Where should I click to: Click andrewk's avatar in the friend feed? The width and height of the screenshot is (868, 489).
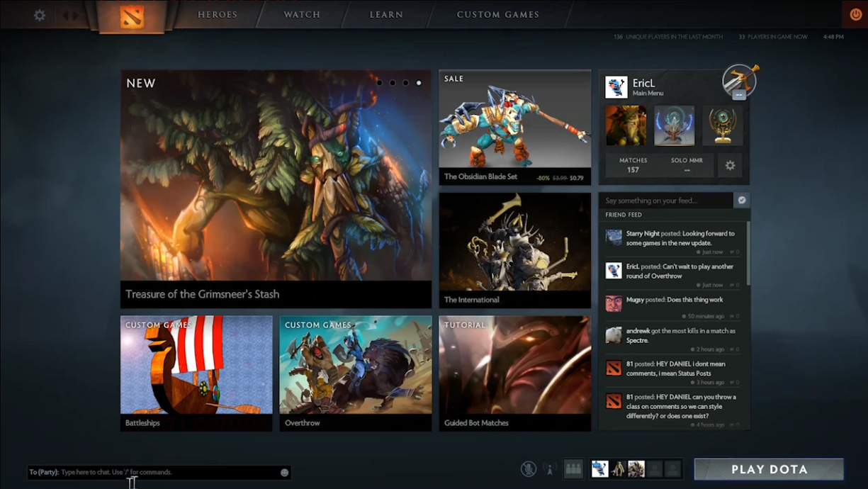coord(614,335)
